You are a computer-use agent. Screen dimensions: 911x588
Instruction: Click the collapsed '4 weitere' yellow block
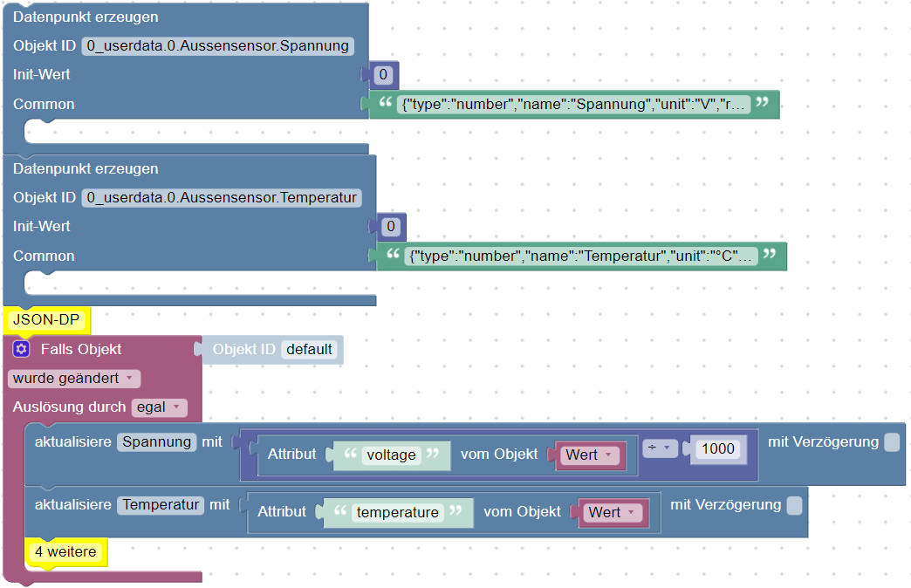[65, 552]
